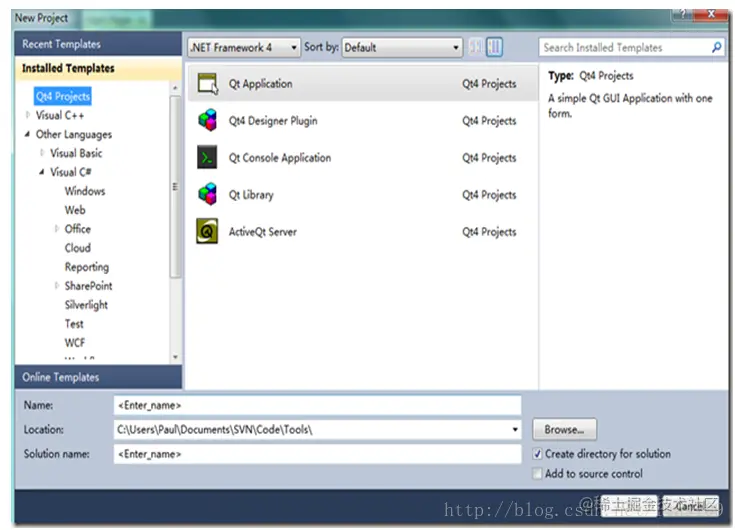Click the Qt Console Application name text
Image resolution: width=735 pixels, height=530 pixels.
280,158
